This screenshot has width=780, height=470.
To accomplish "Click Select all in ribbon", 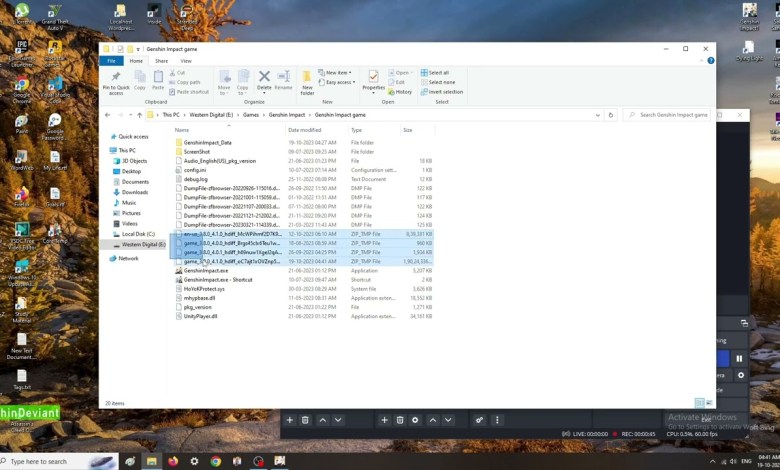I will [x=435, y=73].
